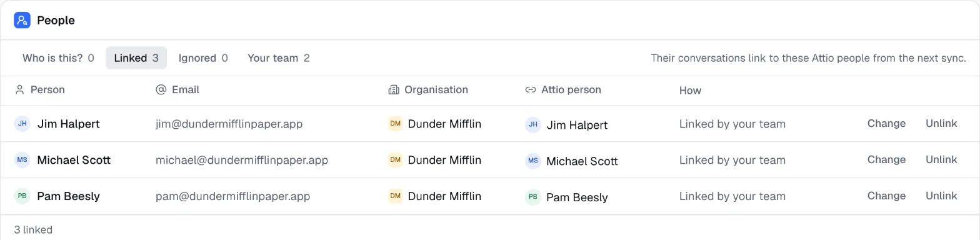Click Change for Michael Scott
The image size is (980, 240).
(886, 160)
